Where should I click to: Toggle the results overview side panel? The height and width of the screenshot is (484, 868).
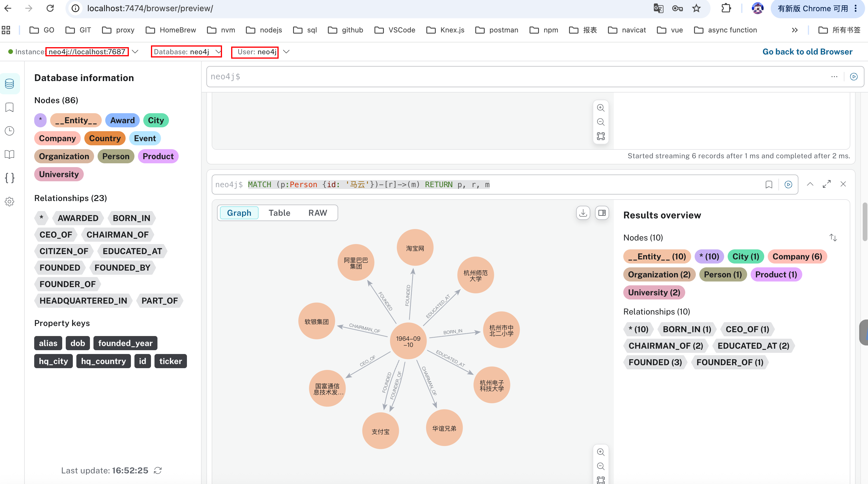pos(602,213)
